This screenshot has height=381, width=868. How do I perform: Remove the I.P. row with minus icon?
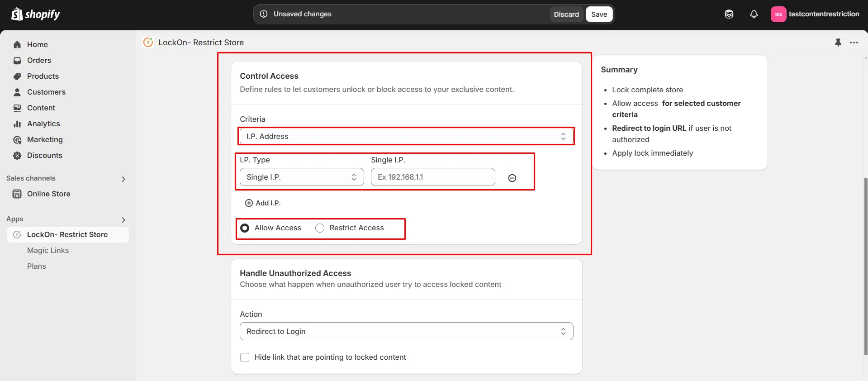512,178
